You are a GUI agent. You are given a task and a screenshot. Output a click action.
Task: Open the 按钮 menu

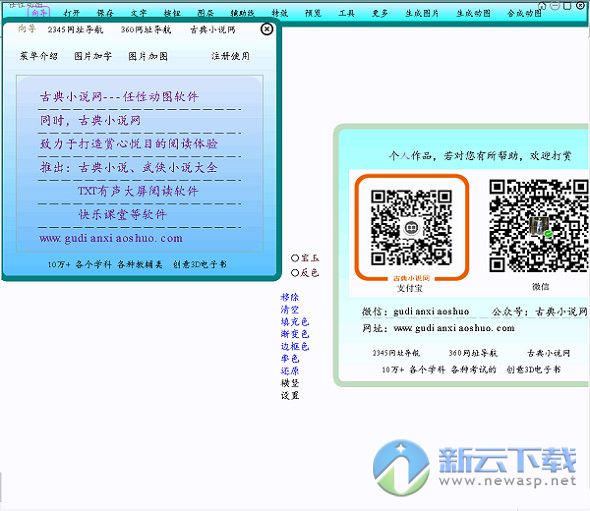point(172,13)
